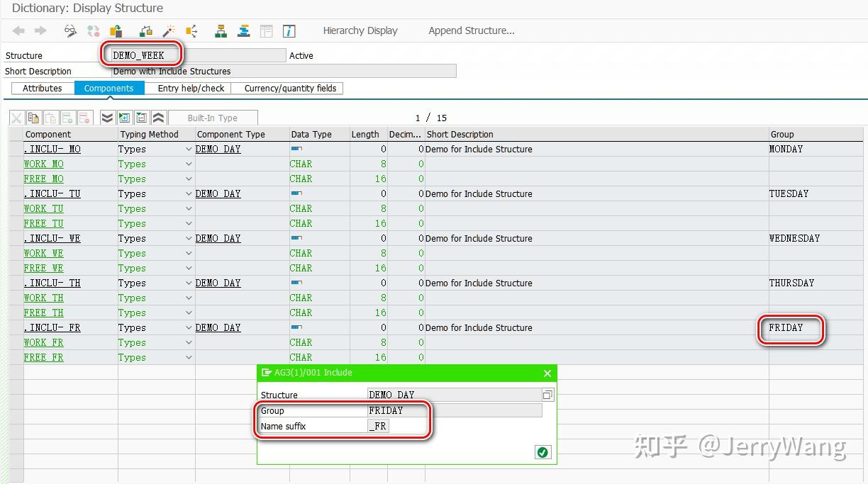Viewport: 868px width, 484px height.
Task: Click the Cut icon above the components grid
Action: (18, 117)
